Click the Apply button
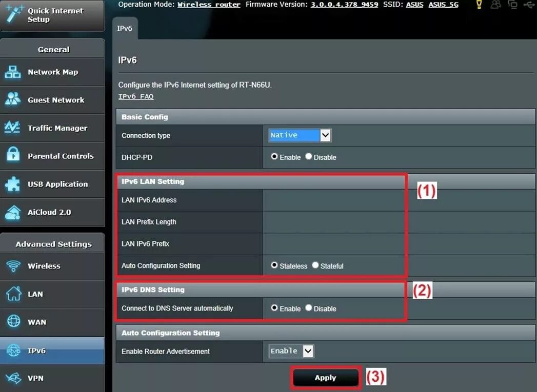The width and height of the screenshot is (537, 392). 325,377
